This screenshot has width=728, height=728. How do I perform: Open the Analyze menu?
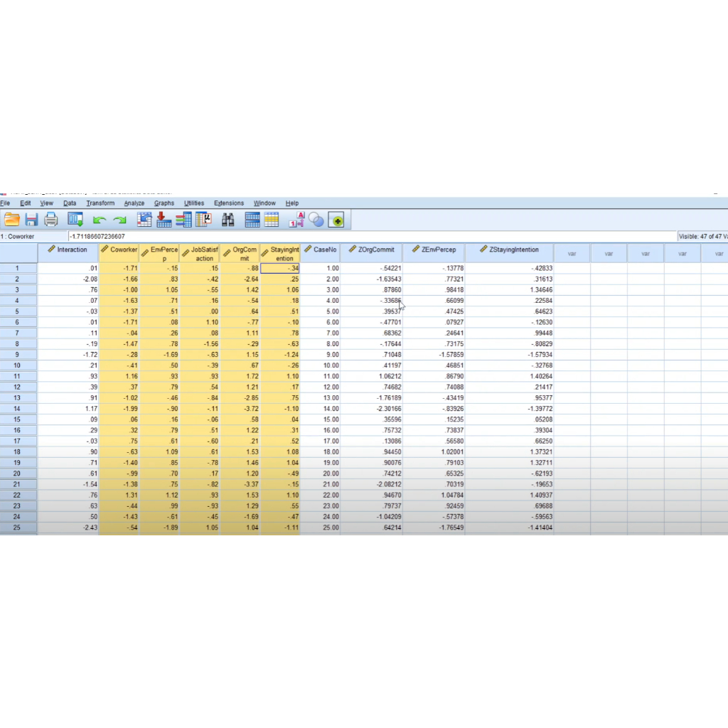pyautogui.click(x=134, y=203)
